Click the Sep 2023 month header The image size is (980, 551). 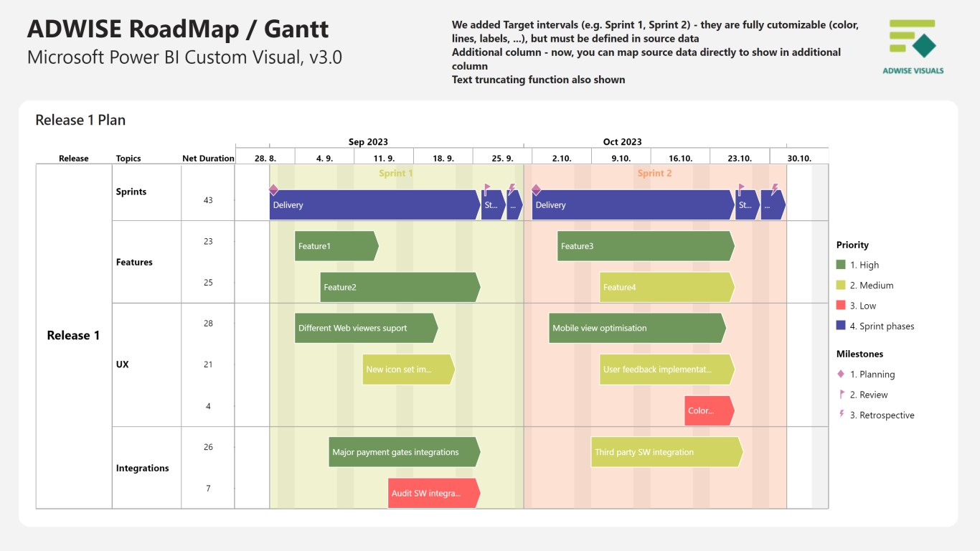pyautogui.click(x=368, y=142)
